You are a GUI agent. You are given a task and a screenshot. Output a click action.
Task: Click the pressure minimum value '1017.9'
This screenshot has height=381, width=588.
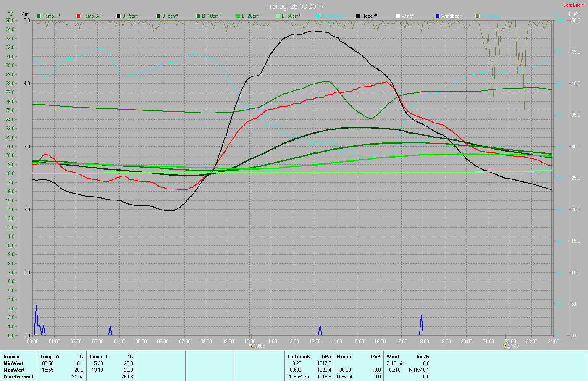pos(324,363)
